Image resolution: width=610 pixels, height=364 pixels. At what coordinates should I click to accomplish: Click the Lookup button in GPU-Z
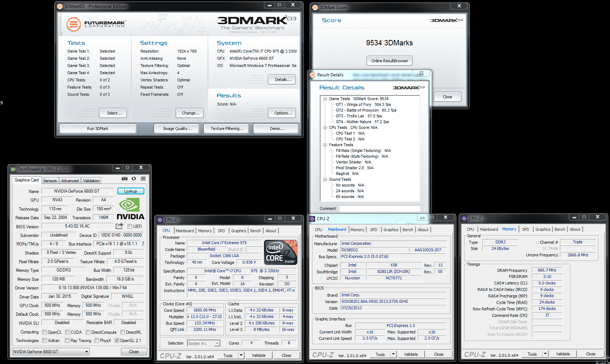pos(130,191)
